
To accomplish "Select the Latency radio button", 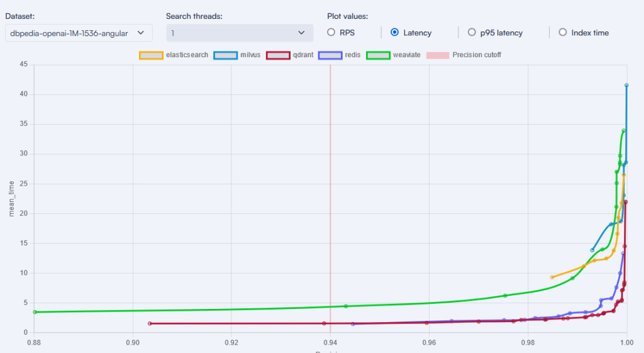I will coord(395,33).
